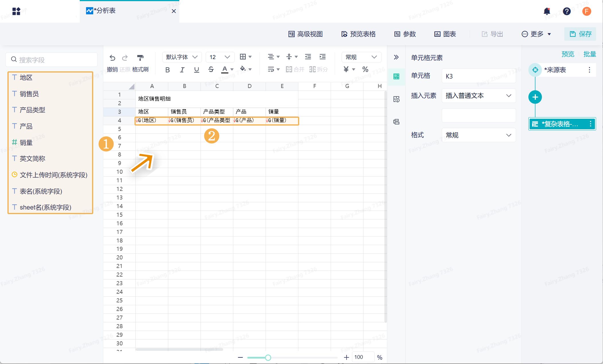Open the 更多 menu
Viewport: 603px width, 364px height.
536,34
